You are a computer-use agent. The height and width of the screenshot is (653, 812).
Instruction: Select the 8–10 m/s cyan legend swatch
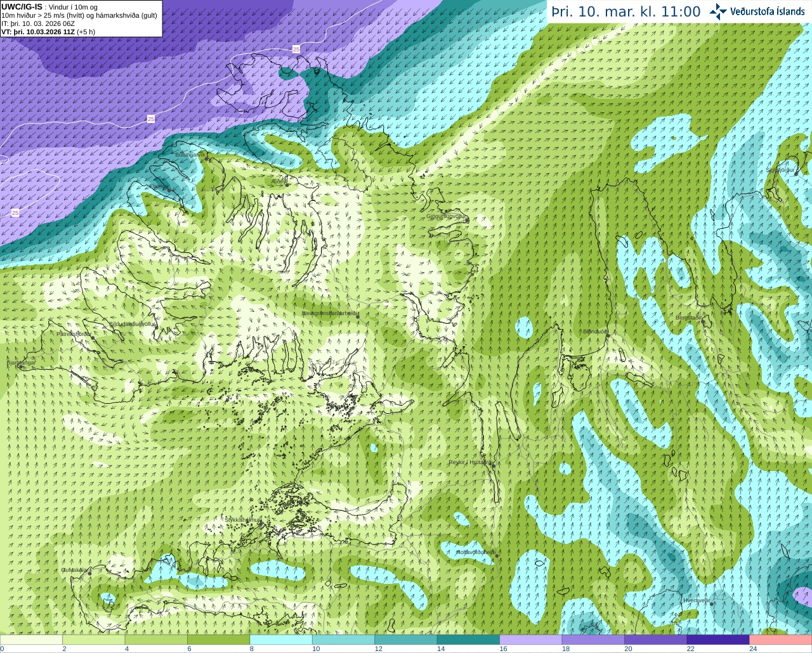coord(281,640)
